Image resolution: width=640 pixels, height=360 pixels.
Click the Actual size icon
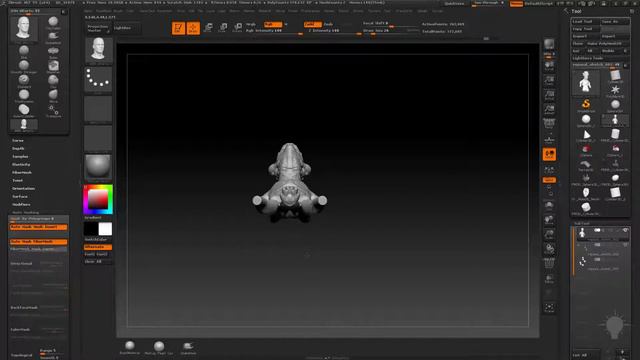[549, 95]
